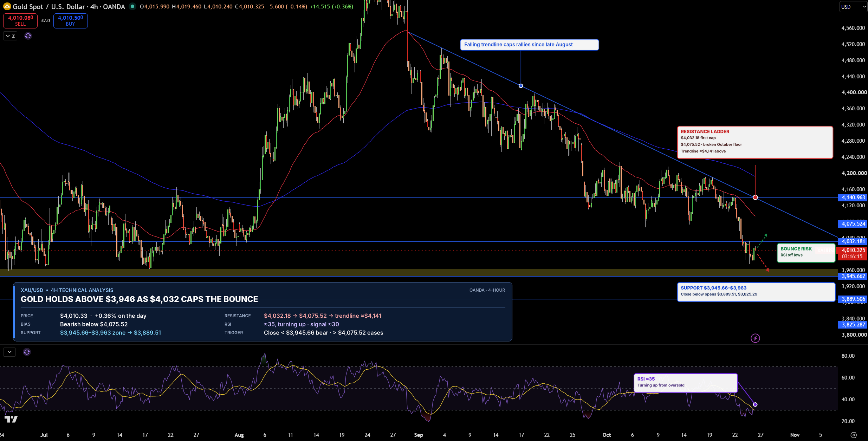This screenshot has height=441, width=868.
Task: Click the Oct label on time axis
Action: tap(607, 435)
